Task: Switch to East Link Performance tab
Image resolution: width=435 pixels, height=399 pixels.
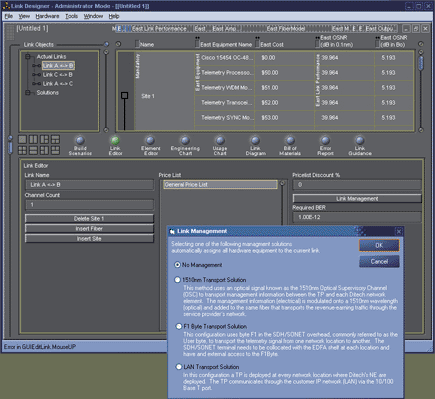Action: click(x=159, y=29)
